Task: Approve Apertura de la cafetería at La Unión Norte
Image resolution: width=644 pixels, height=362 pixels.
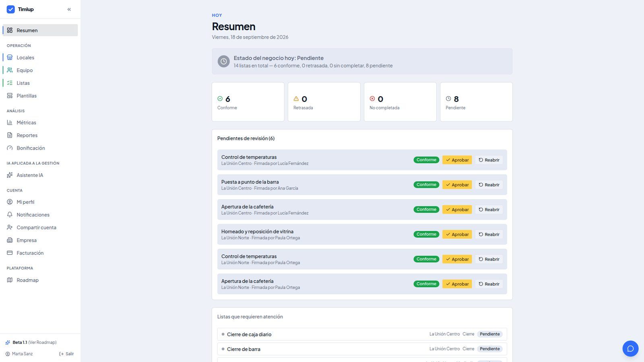Action: (x=457, y=284)
